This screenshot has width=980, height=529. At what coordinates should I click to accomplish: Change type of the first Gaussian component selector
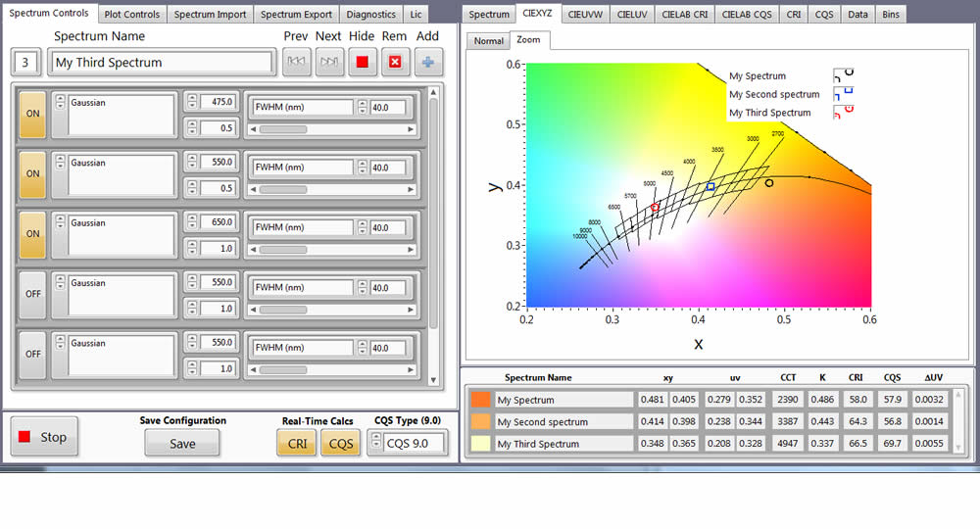60,102
